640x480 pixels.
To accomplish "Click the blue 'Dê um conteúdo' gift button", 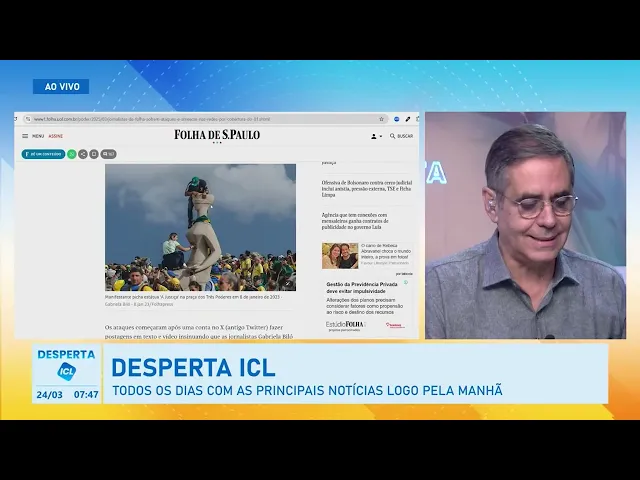I will [43, 154].
